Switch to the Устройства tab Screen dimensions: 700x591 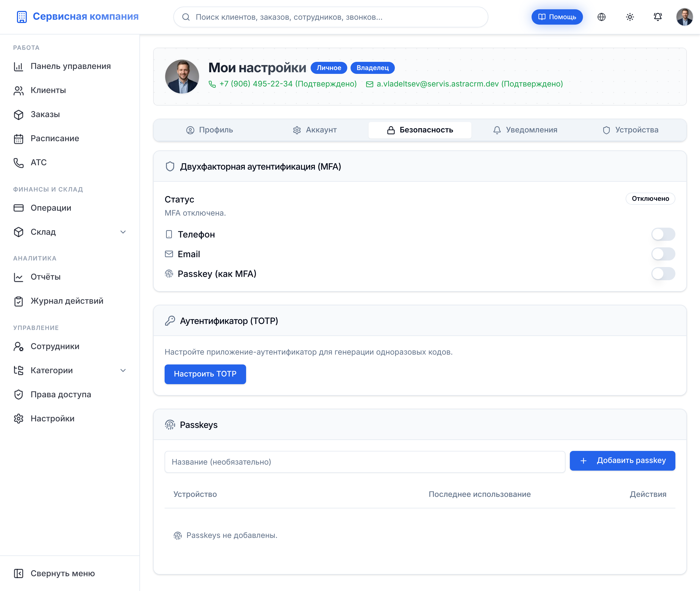click(x=630, y=130)
